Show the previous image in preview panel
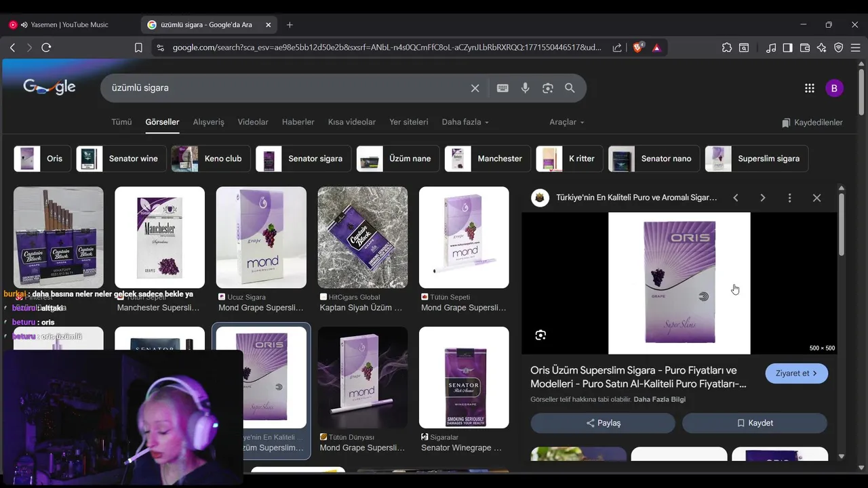868x488 pixels. (x=736, y=198)
